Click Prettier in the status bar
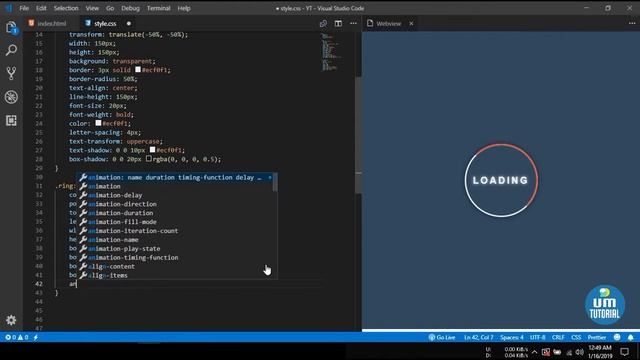 597,338
